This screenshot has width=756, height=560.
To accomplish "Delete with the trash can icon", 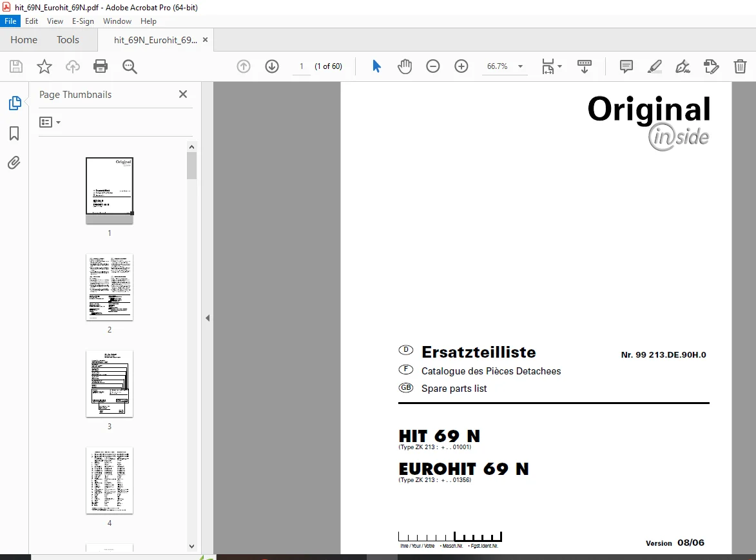I will 740,66.
